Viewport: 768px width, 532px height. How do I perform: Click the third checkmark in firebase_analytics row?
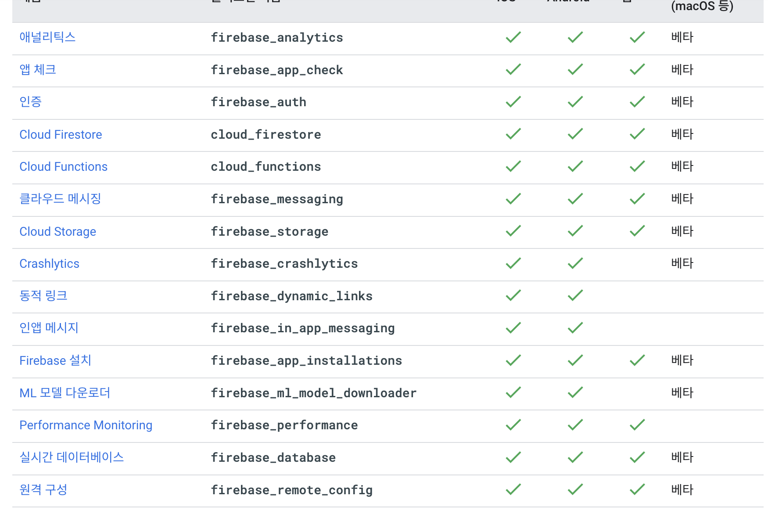637,37
